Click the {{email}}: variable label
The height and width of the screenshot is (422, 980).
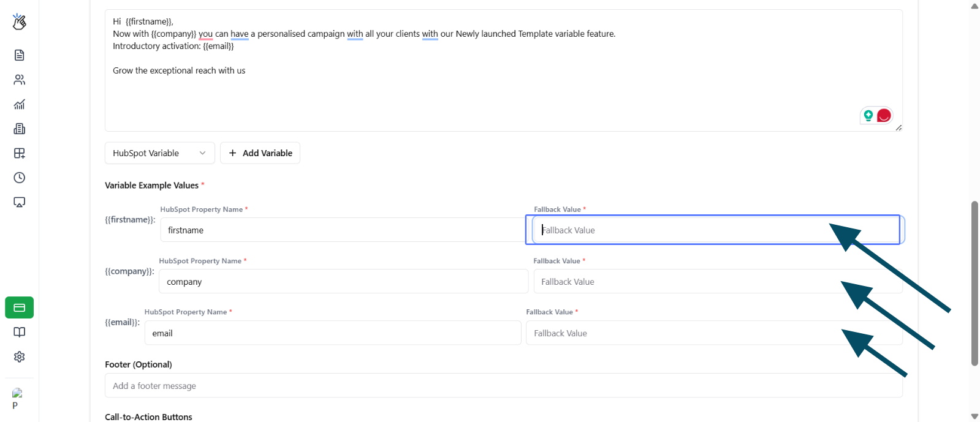[122, 323]
